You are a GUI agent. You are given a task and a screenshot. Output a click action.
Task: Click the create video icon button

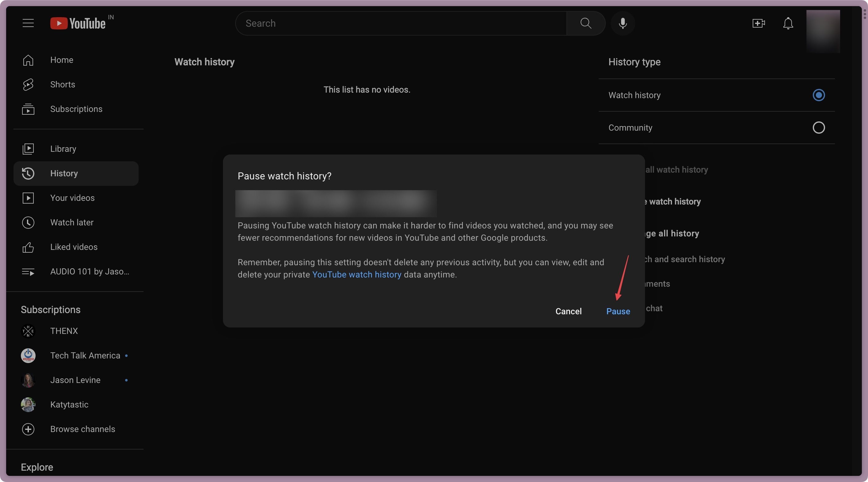[x=759, y=23]
